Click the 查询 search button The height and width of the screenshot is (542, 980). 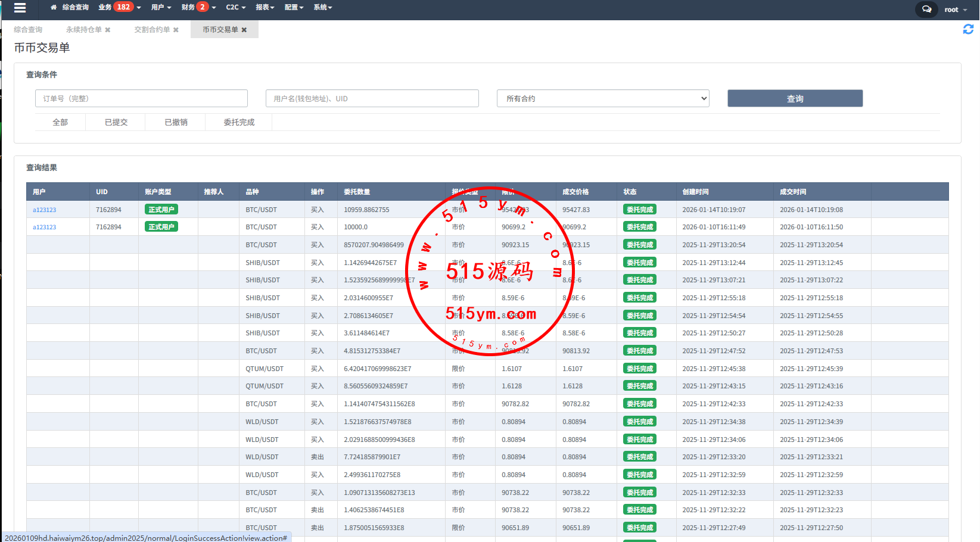tap(795, 98)
